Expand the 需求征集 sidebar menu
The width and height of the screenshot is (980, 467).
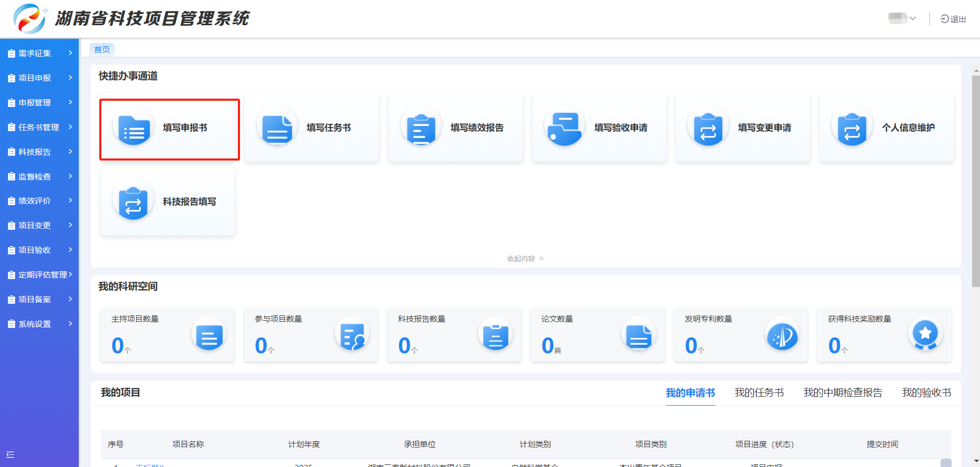point(39,53)
